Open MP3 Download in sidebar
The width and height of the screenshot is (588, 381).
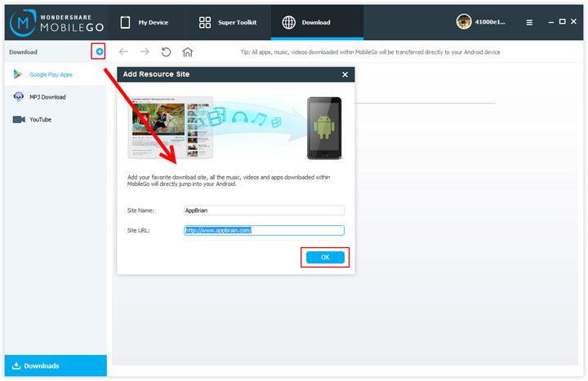coord(56,96)
